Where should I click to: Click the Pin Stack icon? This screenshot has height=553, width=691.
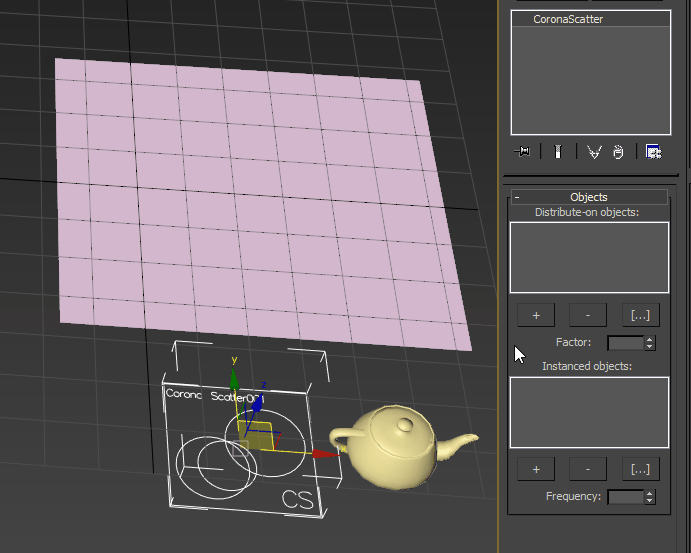(522, 152)
